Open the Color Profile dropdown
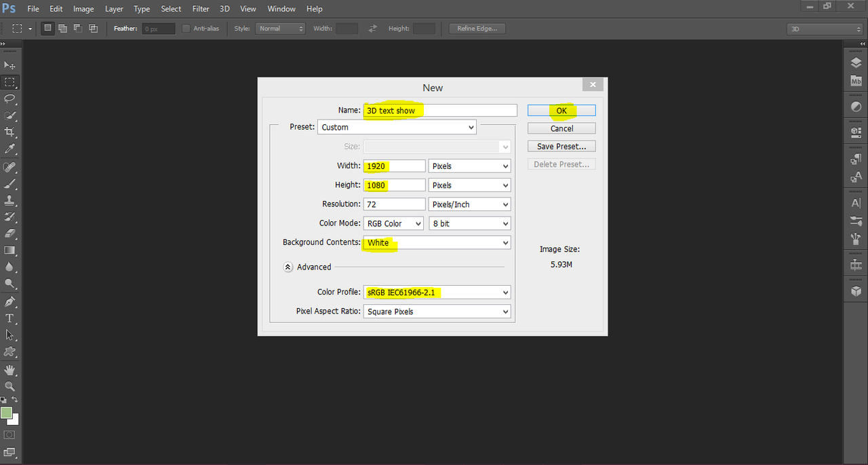Viewport: 868px width, 465px height. pyautogui.click(x=437, y=293)
